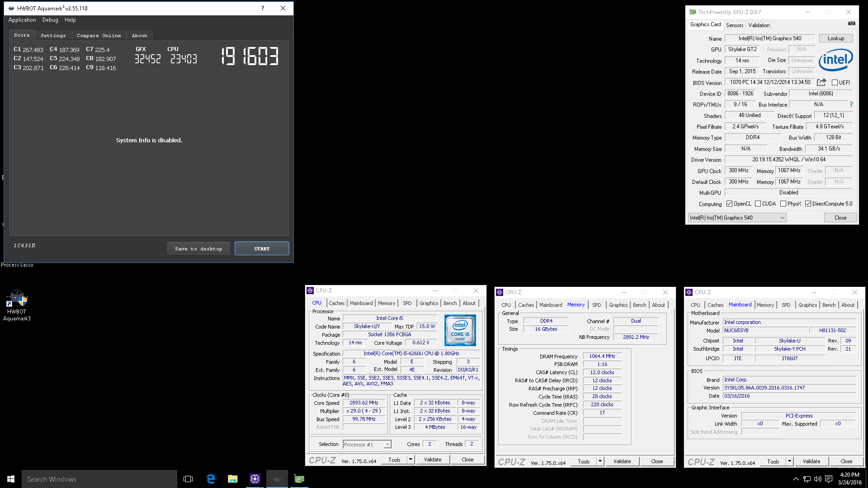The height and width of the screenshot is (488, 868).
Task: Open the Sensors tab in GPU-Z
Action: [734, 25]
